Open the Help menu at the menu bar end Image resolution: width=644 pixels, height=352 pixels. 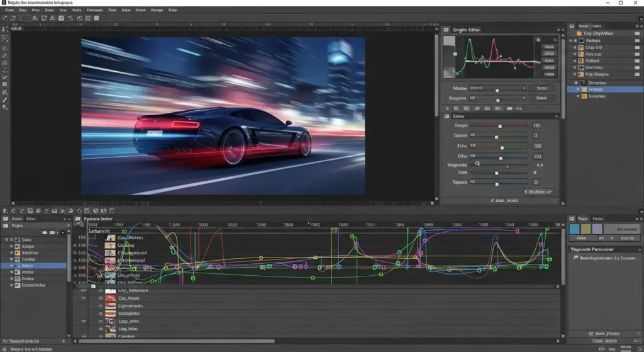(172, 11)
